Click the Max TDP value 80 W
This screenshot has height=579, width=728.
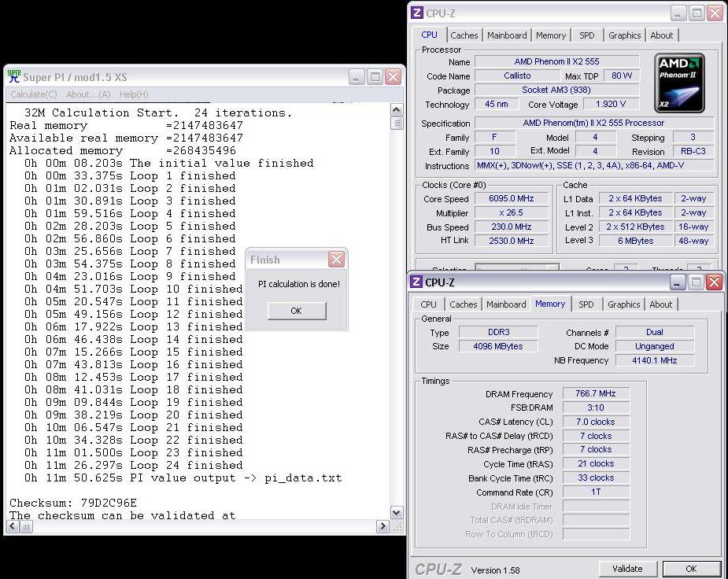tap(621, 76)
